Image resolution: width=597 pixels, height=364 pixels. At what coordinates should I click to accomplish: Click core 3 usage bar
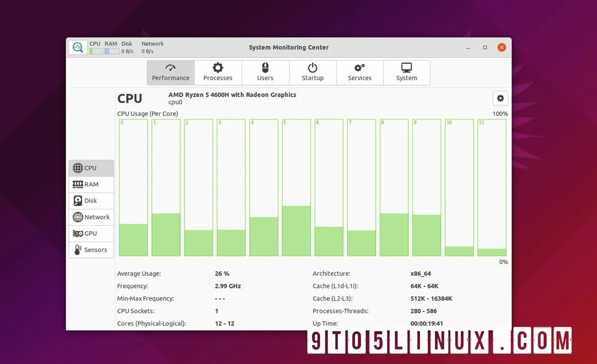[231, 187]
